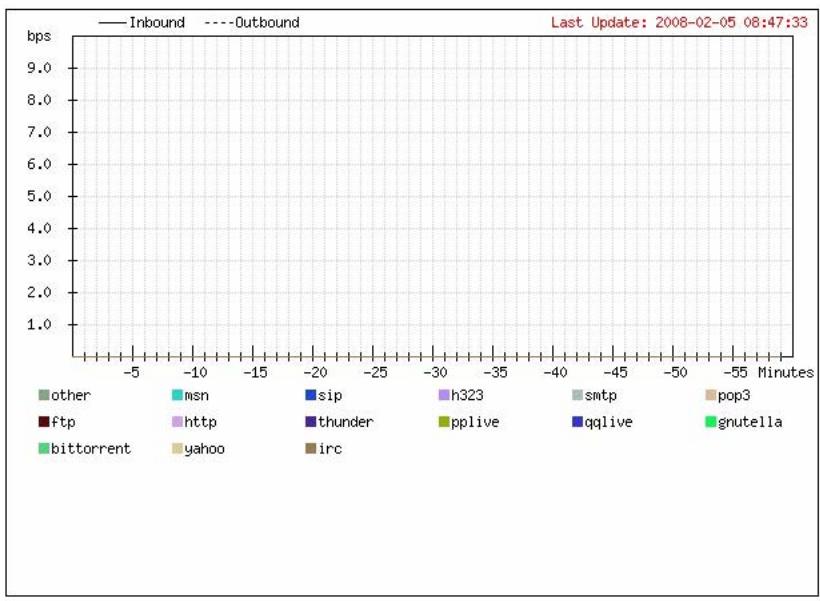Click the -55 x-axis tick label
Viewport: 820px width, 601px height.
[735, 372]
